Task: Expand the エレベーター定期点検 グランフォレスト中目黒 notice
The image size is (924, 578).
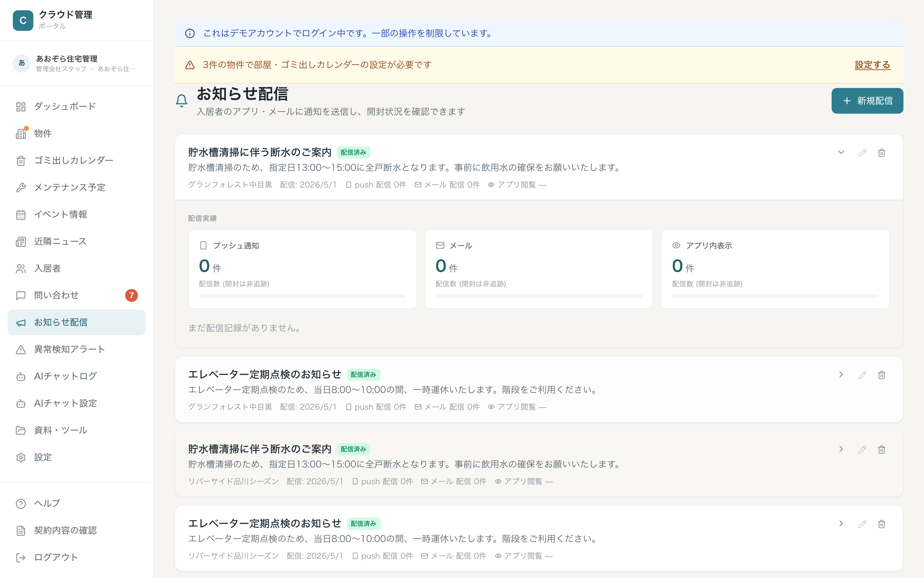Action: [841, 375]
